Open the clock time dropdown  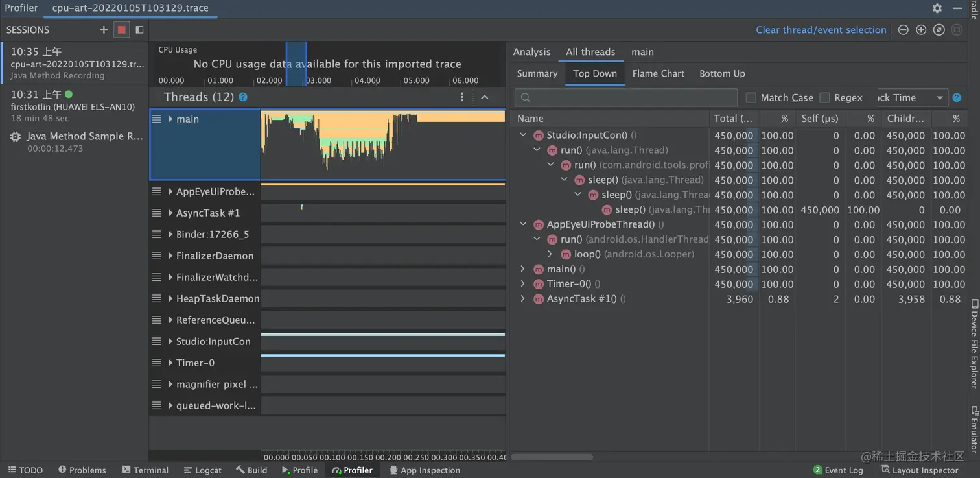tap(913, 98)
